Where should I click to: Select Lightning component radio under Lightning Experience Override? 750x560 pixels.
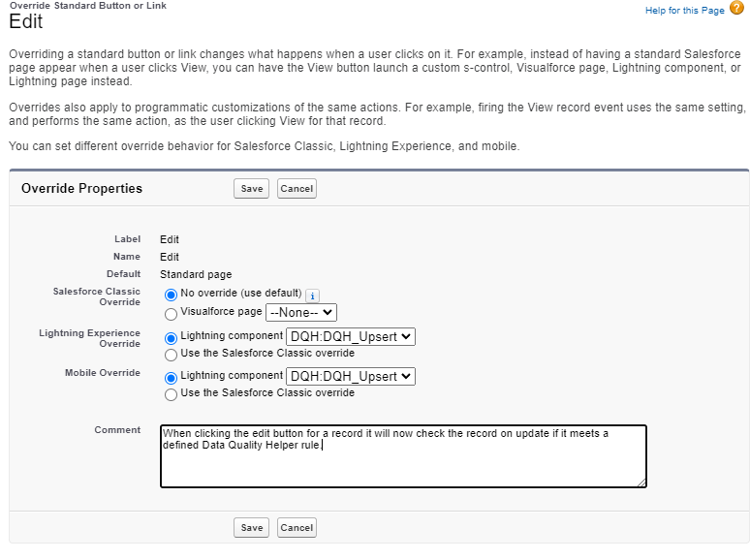point(171,338)
